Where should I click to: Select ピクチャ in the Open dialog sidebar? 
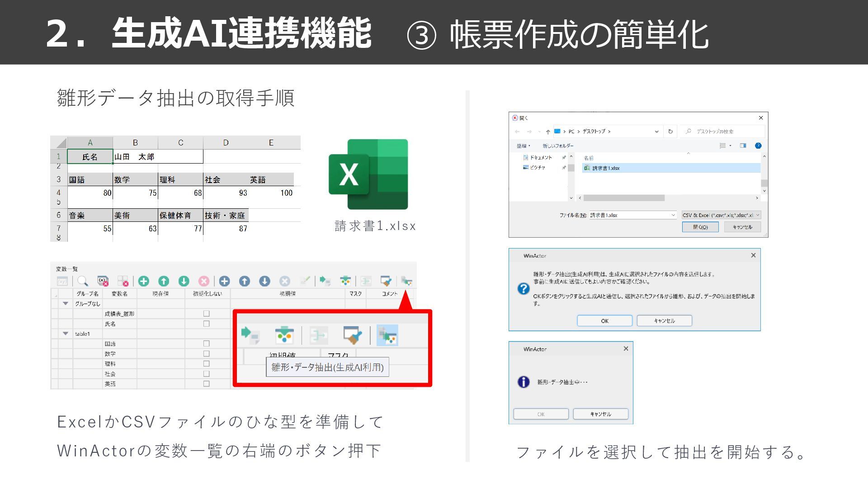534,167
